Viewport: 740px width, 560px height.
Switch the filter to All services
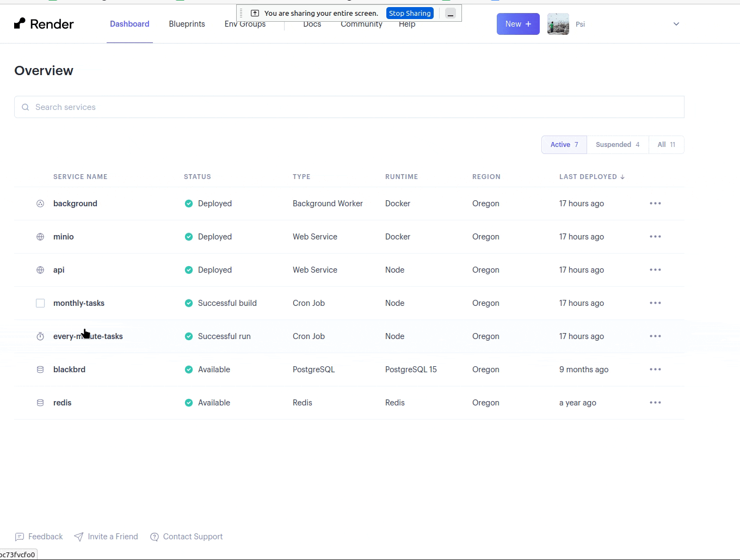point(666,145)
